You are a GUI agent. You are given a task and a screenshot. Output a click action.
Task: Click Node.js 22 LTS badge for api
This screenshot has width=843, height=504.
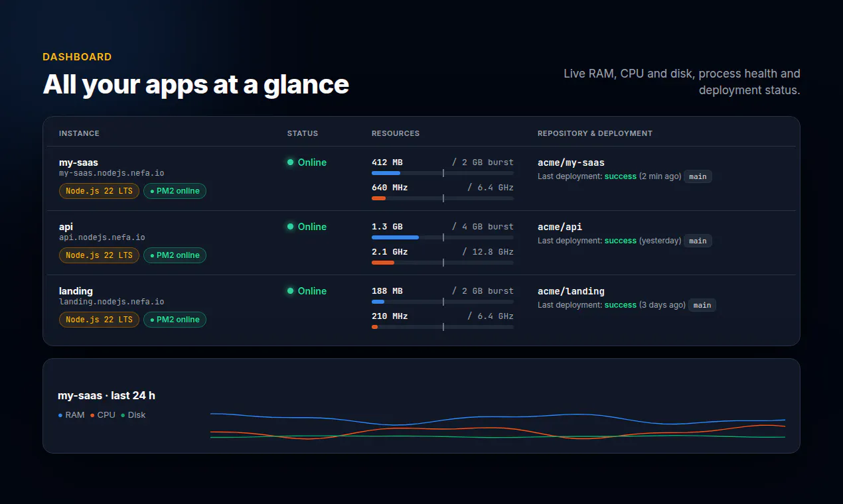point(99,255)
